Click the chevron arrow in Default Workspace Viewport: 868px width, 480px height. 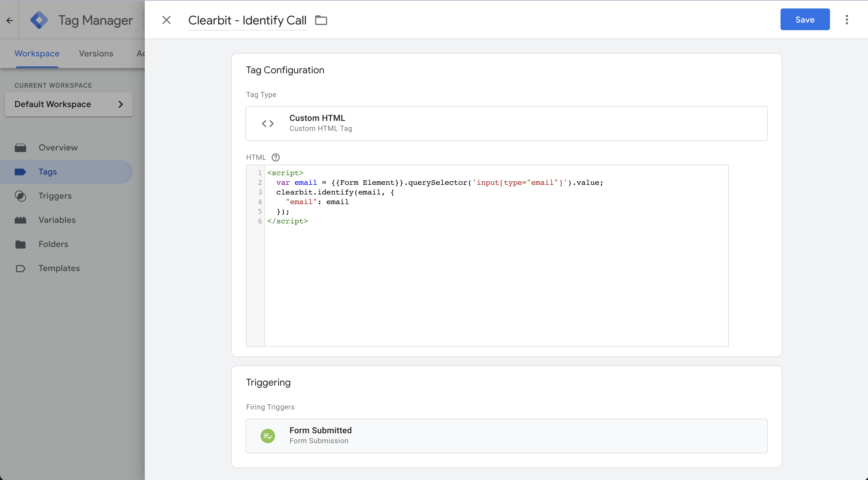[121, 104]
